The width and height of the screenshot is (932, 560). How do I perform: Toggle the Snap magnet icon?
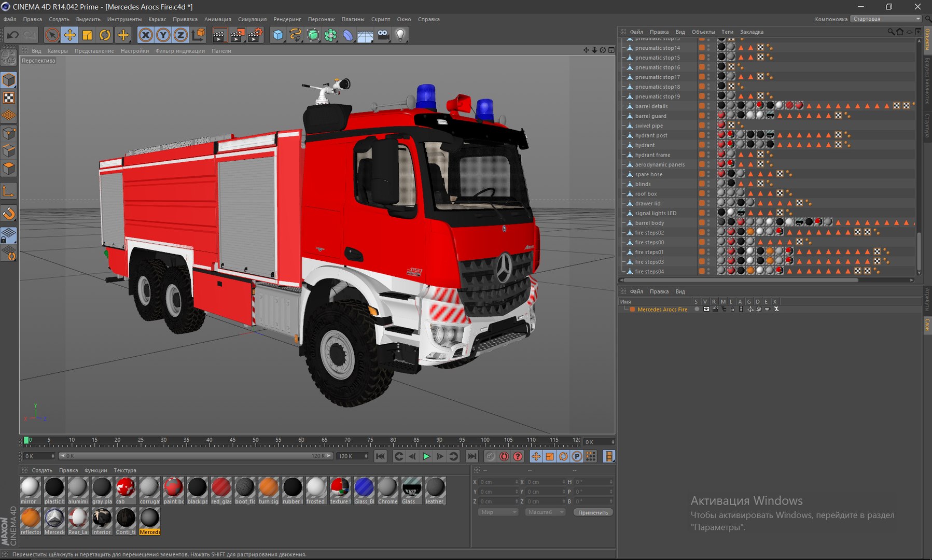coord(9,214)
